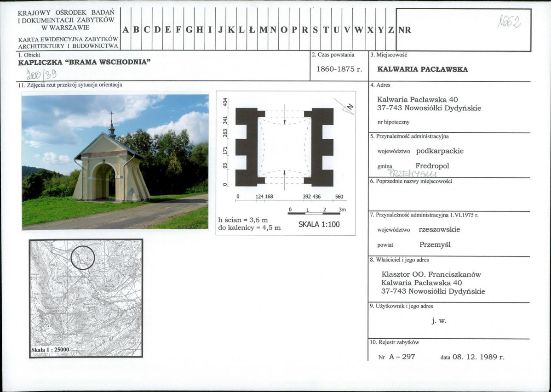Select the gmina value Fredropol
Viewport: 551px width, 392px height.
pyautogui.click(x=432, y=166)
